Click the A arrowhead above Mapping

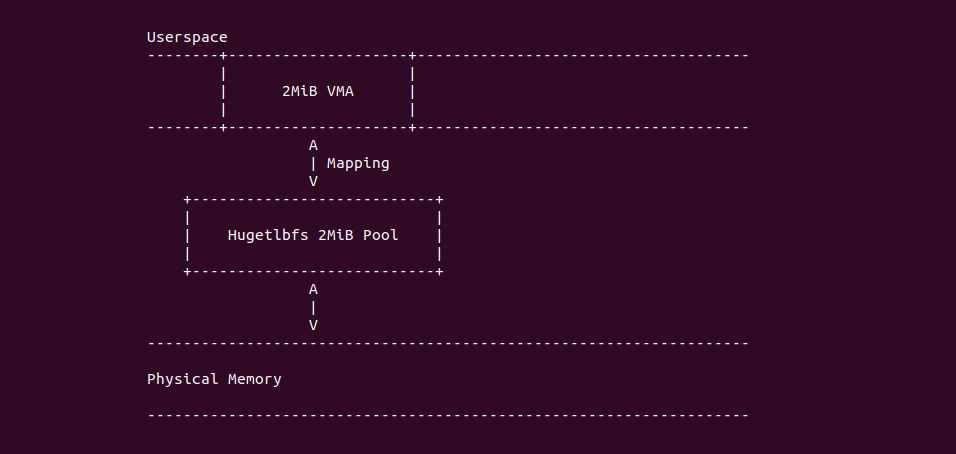click(x=313, y=145)
